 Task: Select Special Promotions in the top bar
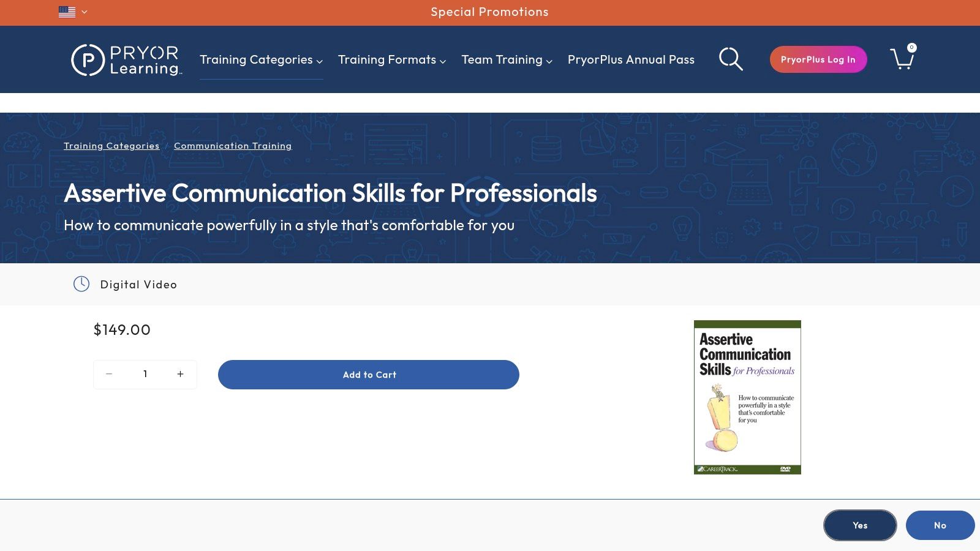tap(489, 12)
